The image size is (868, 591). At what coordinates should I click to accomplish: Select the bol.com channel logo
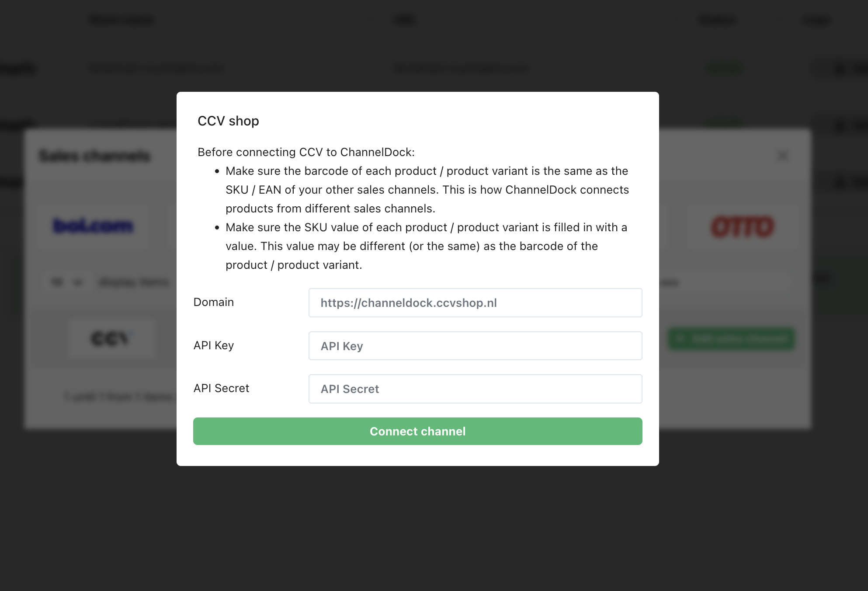93,226
